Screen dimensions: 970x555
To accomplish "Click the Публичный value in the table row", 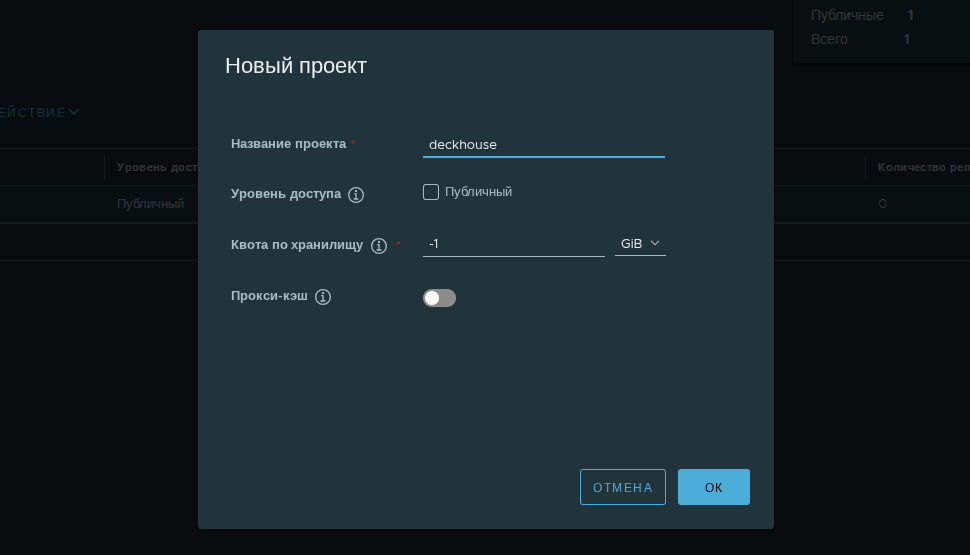I will pos(150,204).
